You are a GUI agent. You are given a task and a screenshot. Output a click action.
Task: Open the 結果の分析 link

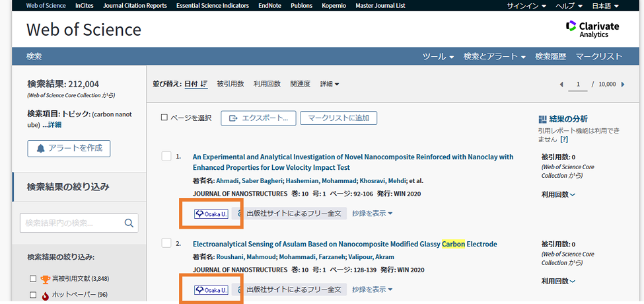[x=569, y=119]
